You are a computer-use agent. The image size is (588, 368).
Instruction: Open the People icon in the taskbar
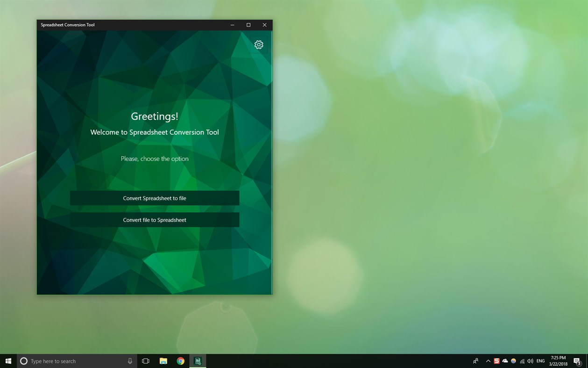[475, 361]
